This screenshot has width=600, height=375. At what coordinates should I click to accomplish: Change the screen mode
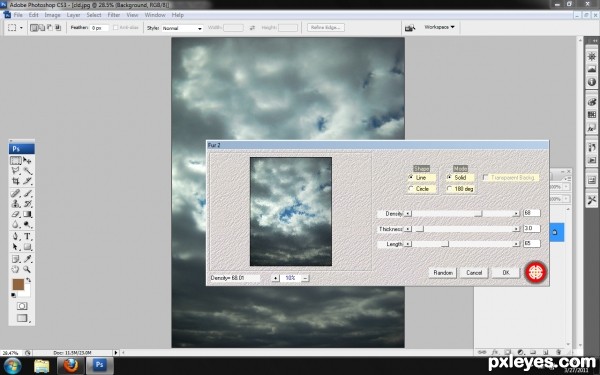tap(23, 318)
